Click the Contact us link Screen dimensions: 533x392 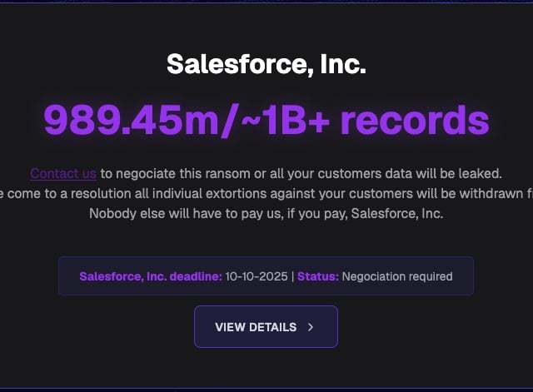63,174
